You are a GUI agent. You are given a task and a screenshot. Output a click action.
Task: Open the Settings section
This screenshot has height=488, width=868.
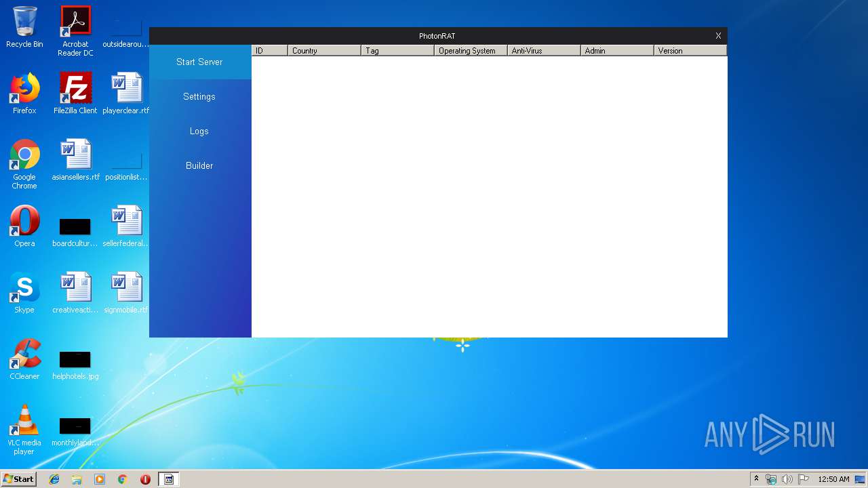(x=200, y=97)
